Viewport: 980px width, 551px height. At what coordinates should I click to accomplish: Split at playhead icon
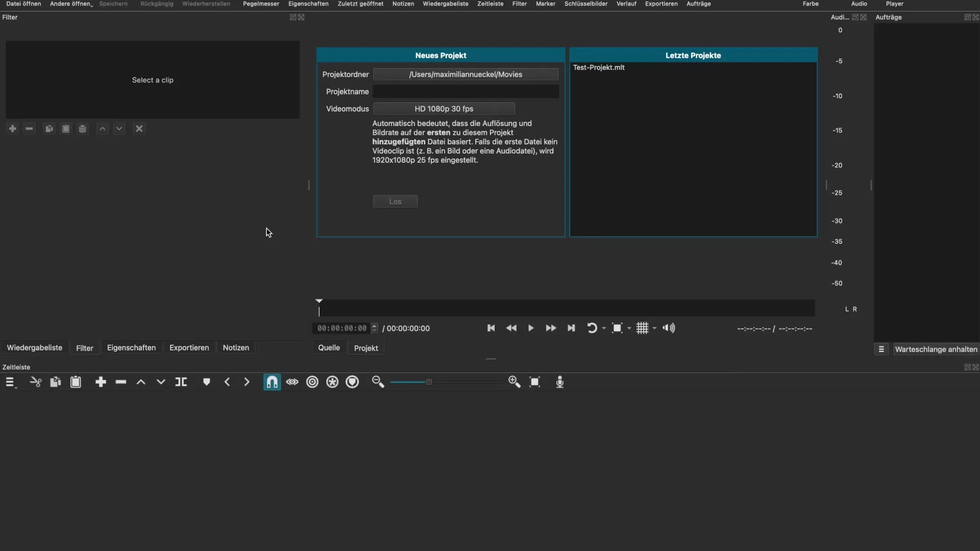(181, 382)
